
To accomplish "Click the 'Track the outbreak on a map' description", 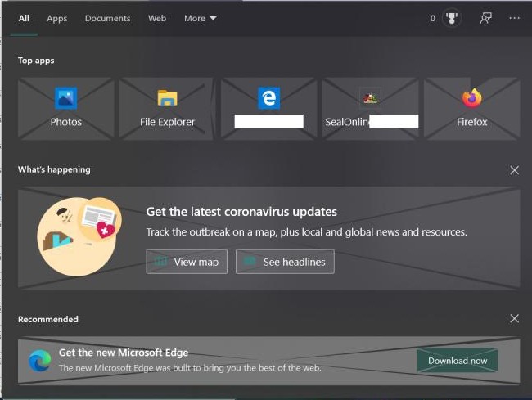I will pos(306,232).
